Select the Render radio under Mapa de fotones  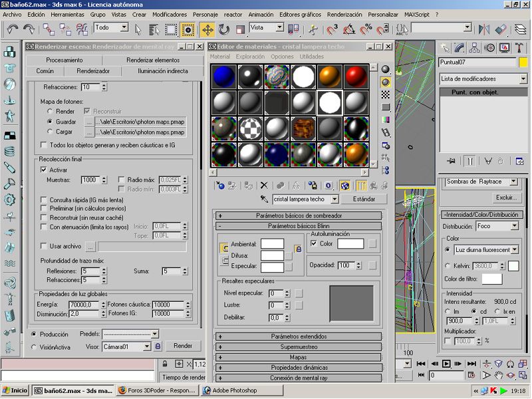[x=50, y=111]
